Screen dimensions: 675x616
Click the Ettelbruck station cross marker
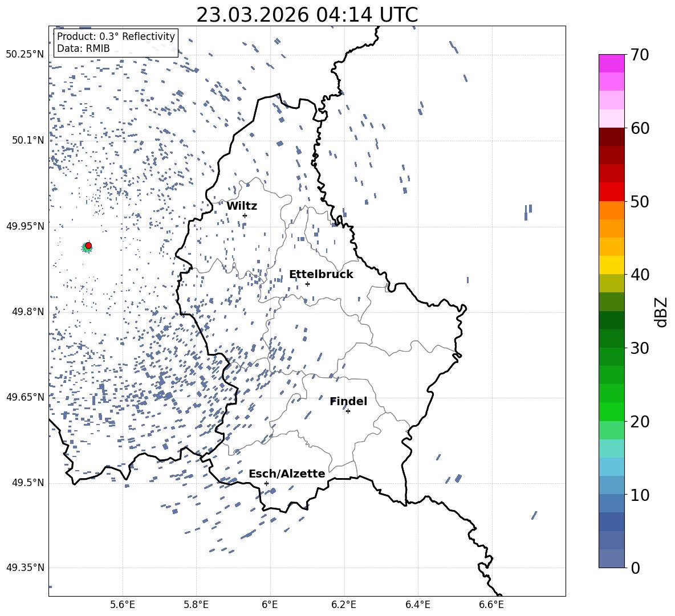point(307,284)
